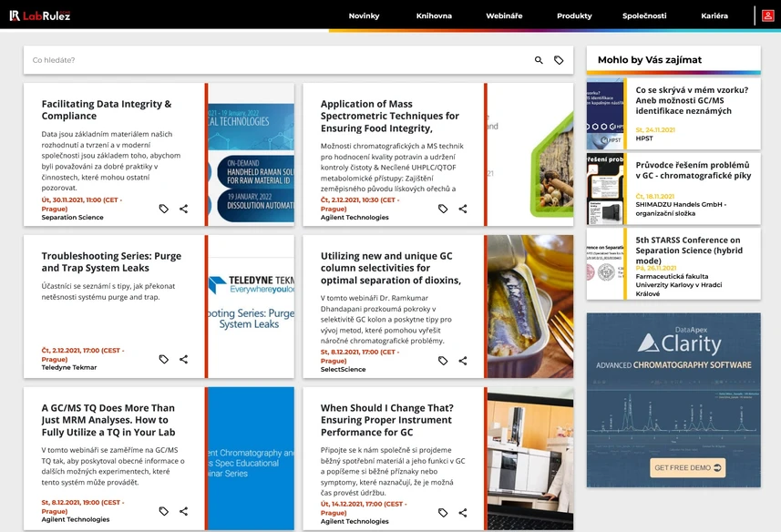Open the Produkty menu
Screen dimensions: 781x532
pos(574,15)
